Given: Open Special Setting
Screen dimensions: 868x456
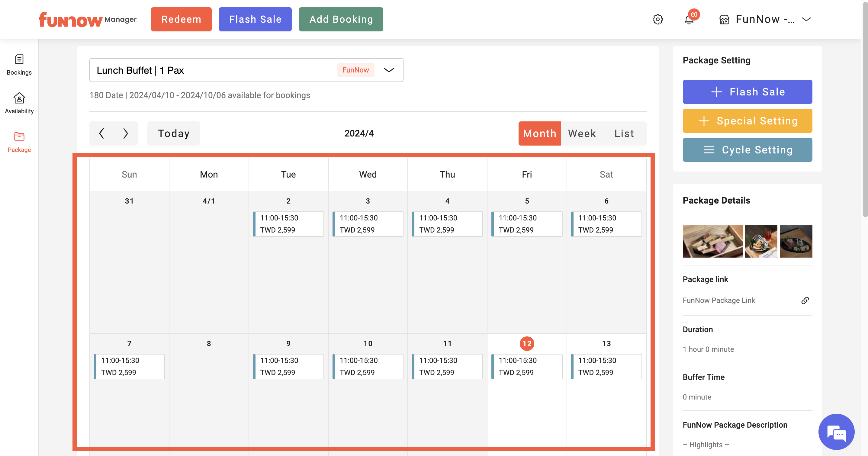Looking at the screenshot, I should click(x=747, y=121).
